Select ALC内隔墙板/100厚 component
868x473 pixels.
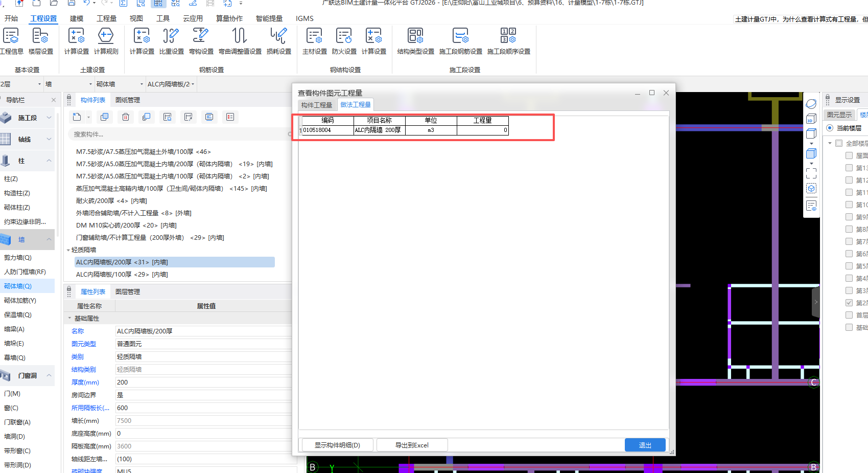122,275
